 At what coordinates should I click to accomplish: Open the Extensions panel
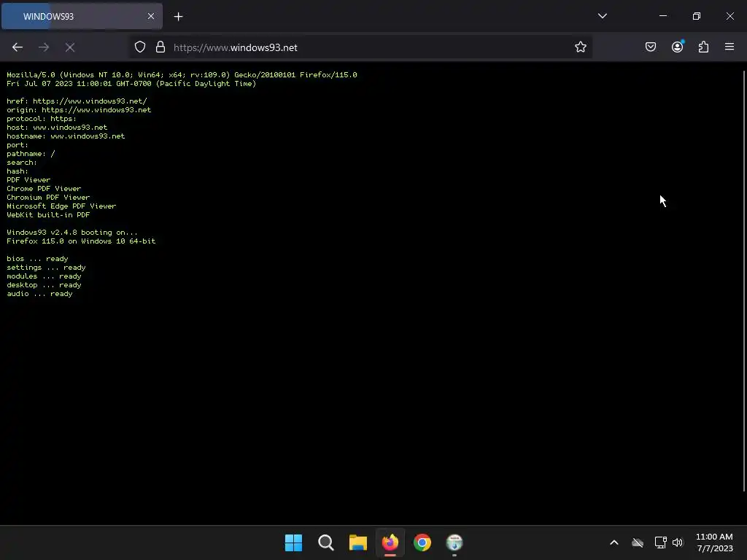pyautogui.click(x=703, y=47)
